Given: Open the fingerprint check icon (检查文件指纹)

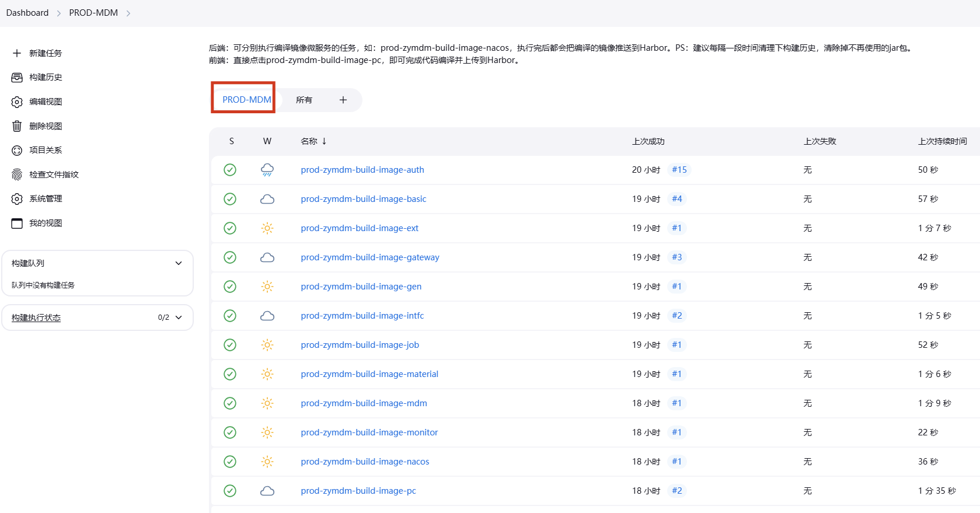Looking at the screenshot, I should tap(17, 175).
